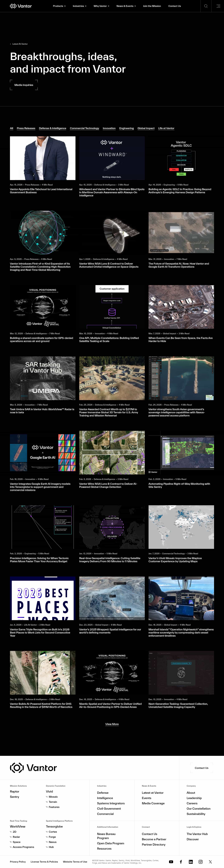
Task: Filter articles by Press Releases
Action: pyautogui.click(x=26, y=128)
